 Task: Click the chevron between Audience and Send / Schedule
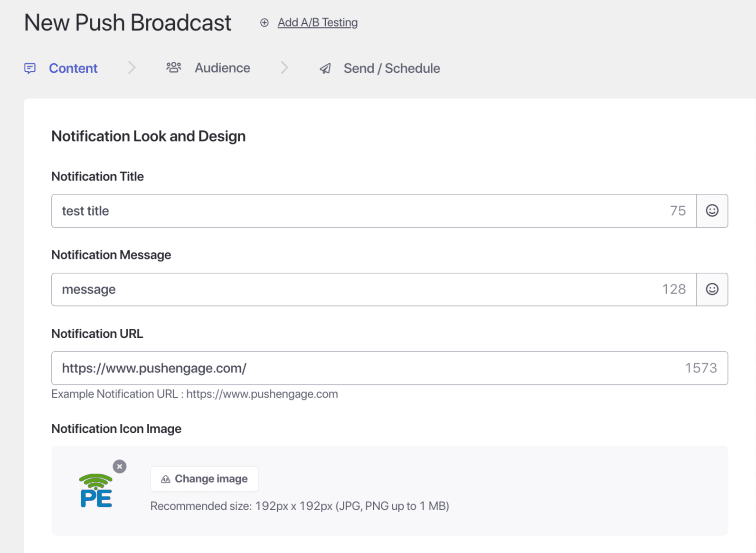[x=284, y=68]
